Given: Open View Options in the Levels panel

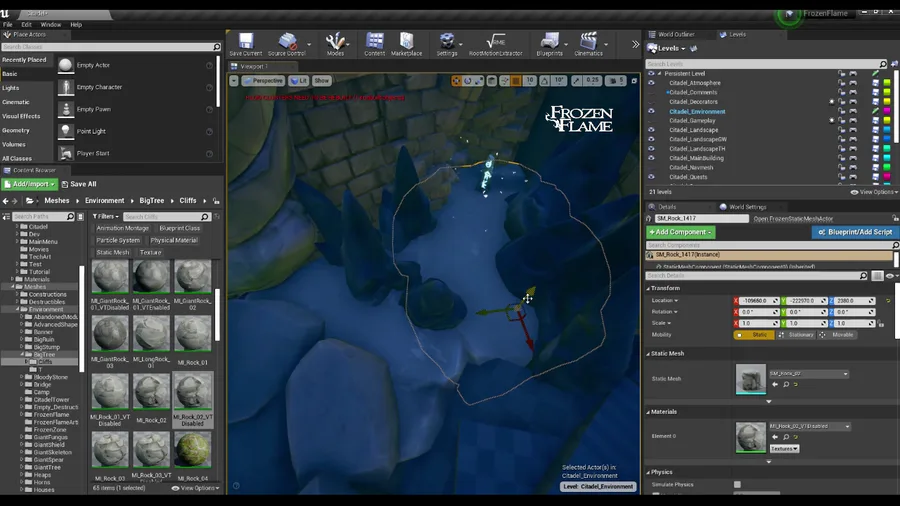Looking at the screenshot, I should 874,192.
